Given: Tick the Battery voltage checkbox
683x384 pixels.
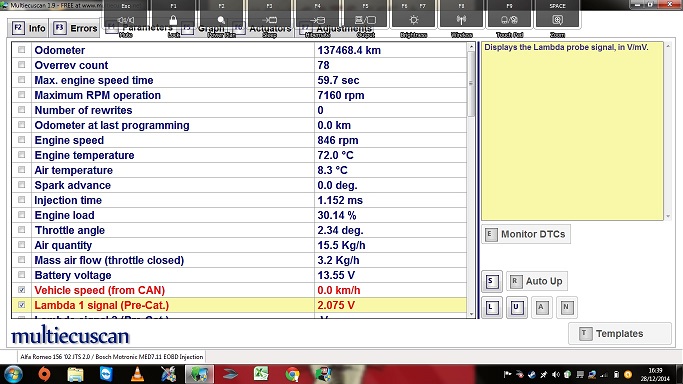Looking at the screenshot, I should pos(21,275).
